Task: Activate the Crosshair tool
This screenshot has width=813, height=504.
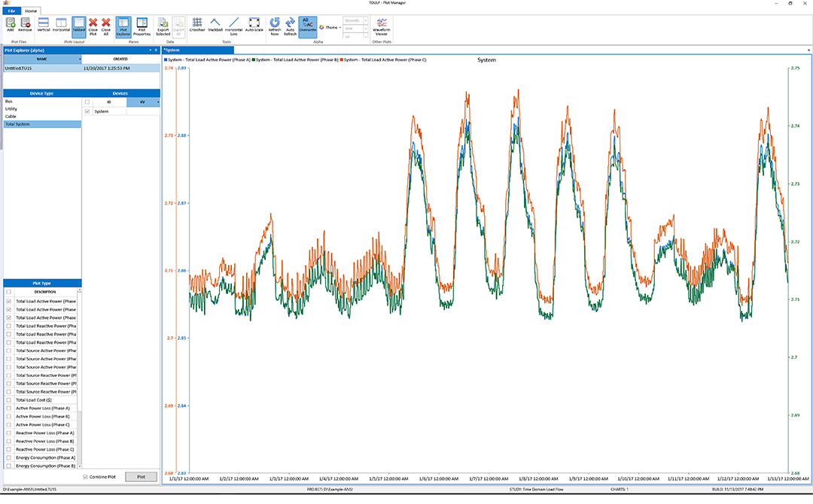Action: pyautogui.click(x=196, y=25)
